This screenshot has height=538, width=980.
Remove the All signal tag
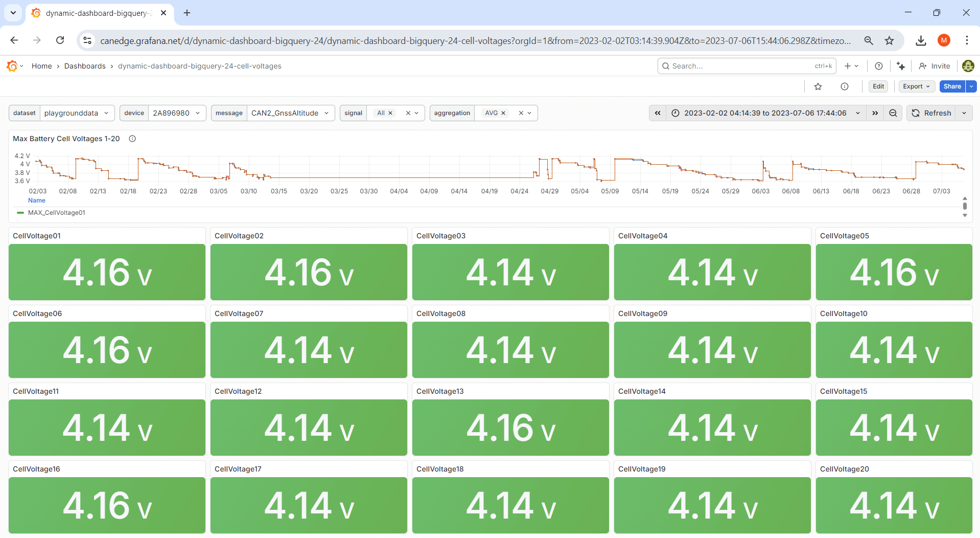pos(390,113)
